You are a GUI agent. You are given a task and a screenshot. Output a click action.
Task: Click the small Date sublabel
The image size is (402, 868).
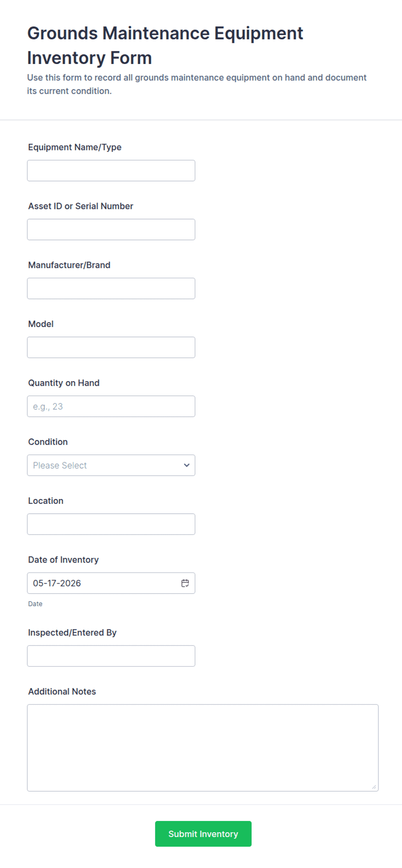[35, 604]
